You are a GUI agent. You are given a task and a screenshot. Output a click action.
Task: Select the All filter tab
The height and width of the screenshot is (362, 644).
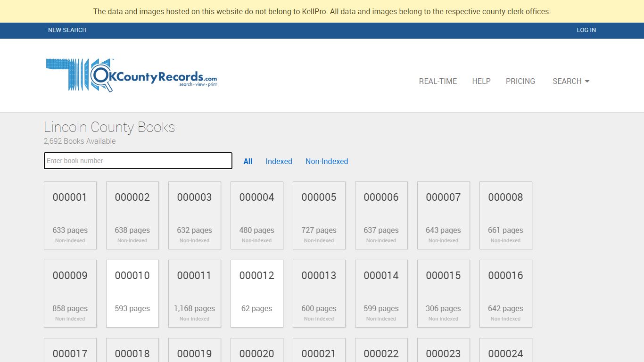248,161
